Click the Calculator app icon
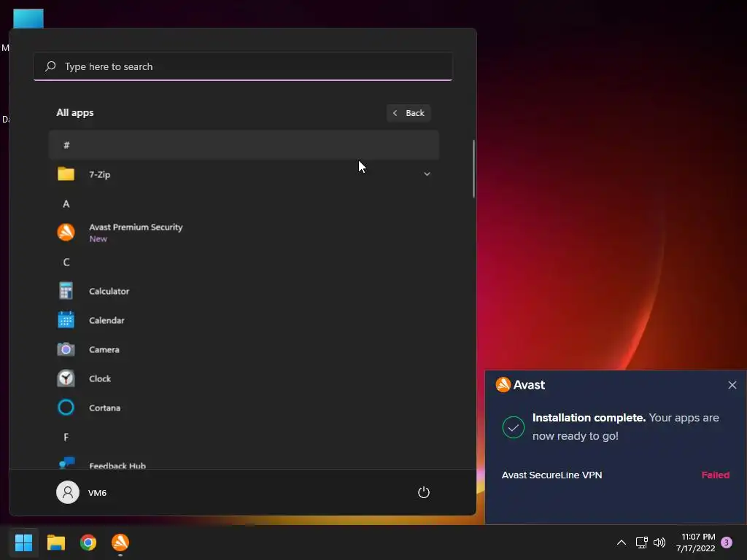The image size is (747, 560). click(66, 291)
